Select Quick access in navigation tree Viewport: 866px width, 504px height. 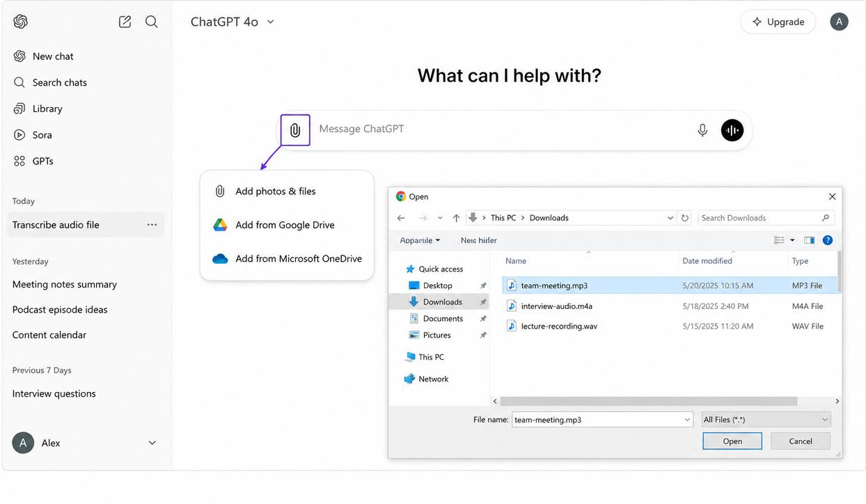(x=441, y=269)
